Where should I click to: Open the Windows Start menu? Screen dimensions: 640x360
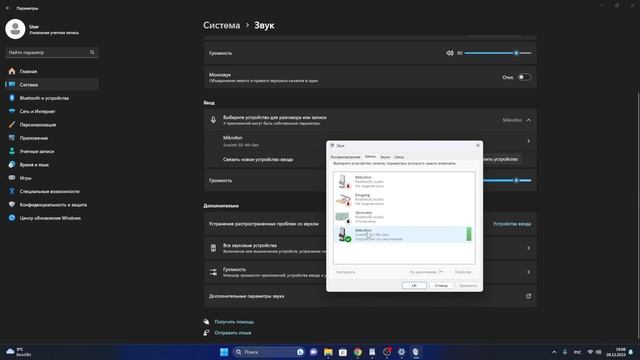(224, 352)
